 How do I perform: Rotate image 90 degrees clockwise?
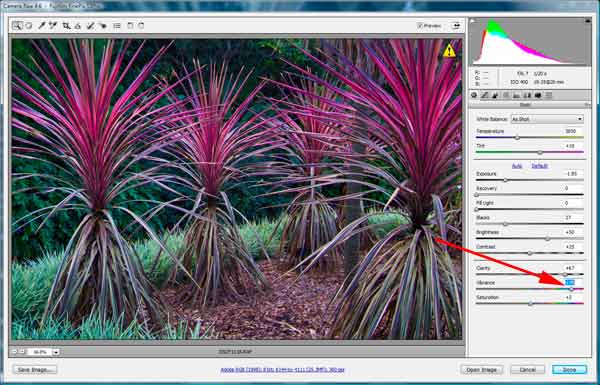coord(141,26)
